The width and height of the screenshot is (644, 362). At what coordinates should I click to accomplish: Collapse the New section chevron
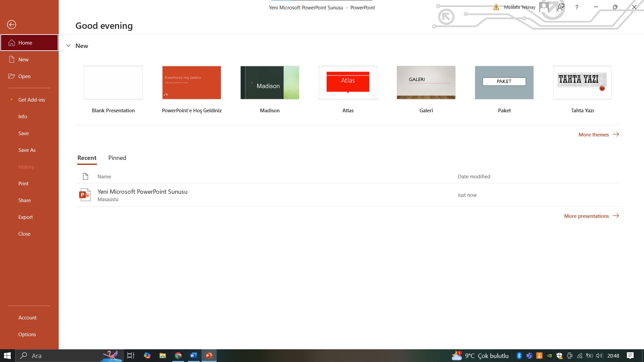pos(68,46)
